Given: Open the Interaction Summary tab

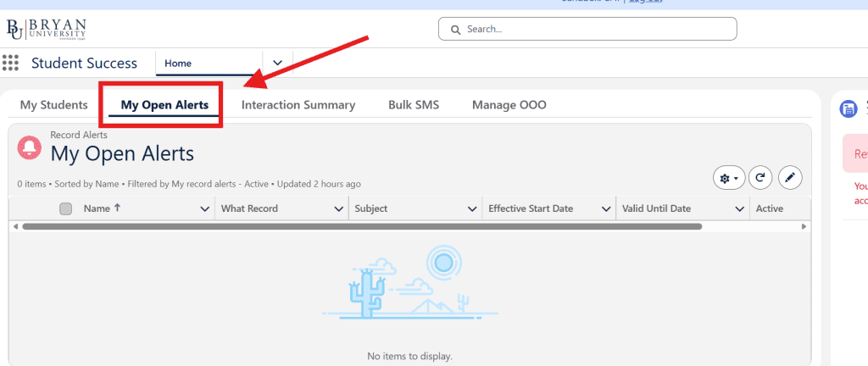Looking at the screenshot, I should point(298,105).
